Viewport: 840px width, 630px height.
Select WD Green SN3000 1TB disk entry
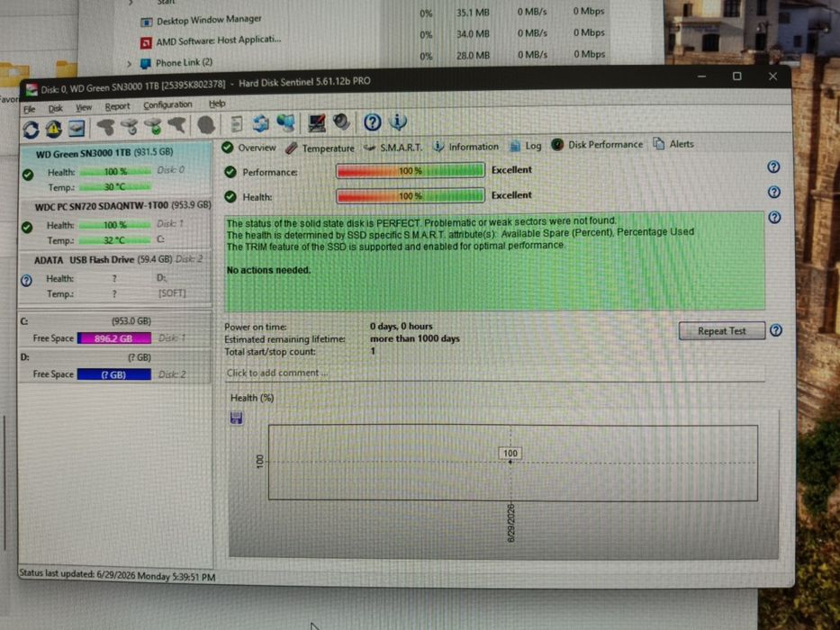(116, 169)
